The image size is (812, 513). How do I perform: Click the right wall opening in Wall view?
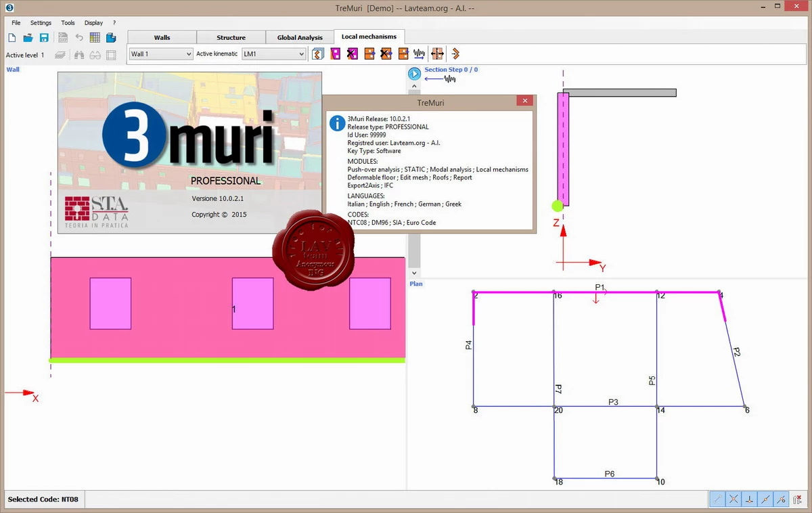tap(370, 303)
